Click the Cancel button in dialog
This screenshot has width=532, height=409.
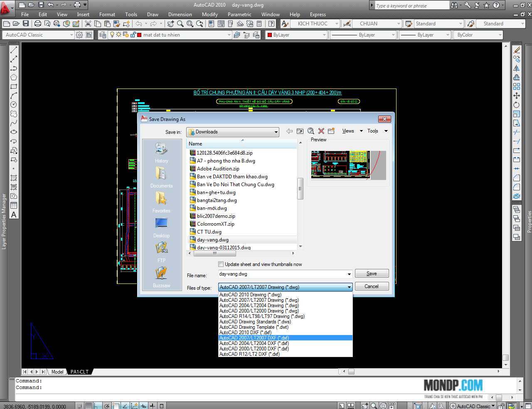[x=372, y=286]
